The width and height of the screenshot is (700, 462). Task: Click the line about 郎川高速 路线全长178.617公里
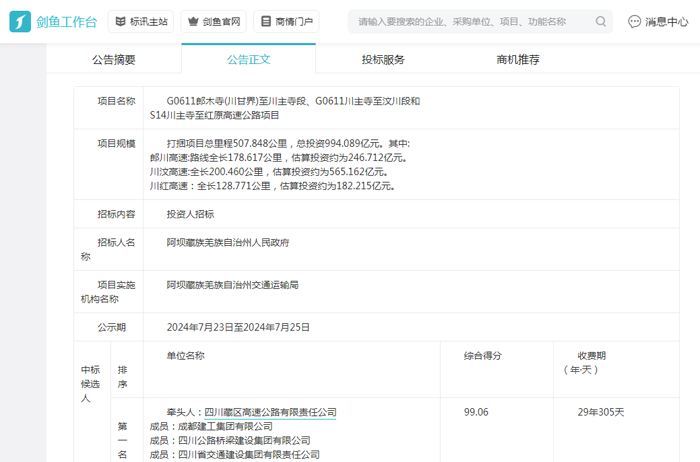coord(278,158)
